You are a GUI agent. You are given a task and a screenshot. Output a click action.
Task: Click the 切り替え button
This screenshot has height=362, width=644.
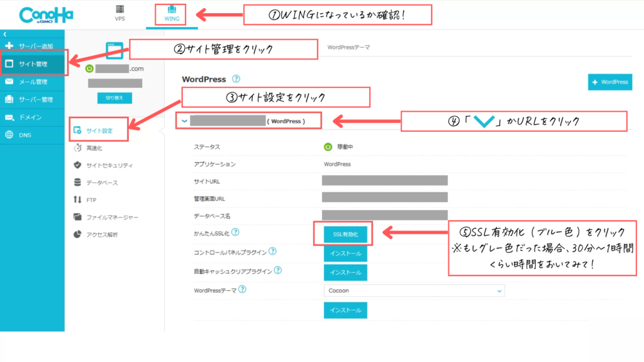(x=114, y=98)
